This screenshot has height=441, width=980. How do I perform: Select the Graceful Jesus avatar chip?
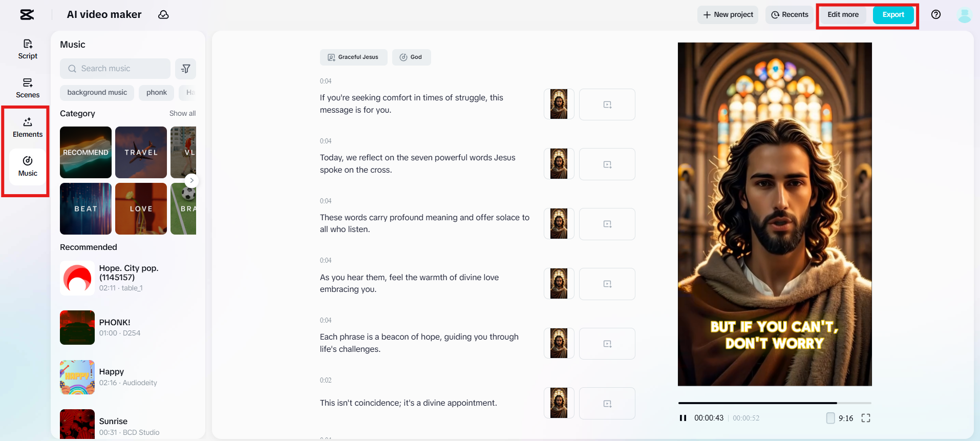[x=353, y=57]
